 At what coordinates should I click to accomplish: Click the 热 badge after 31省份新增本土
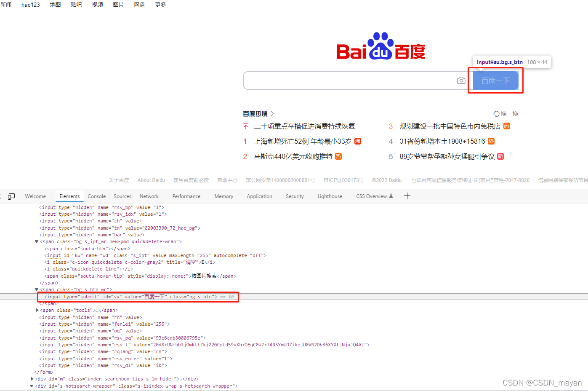[x=491, y=141]
